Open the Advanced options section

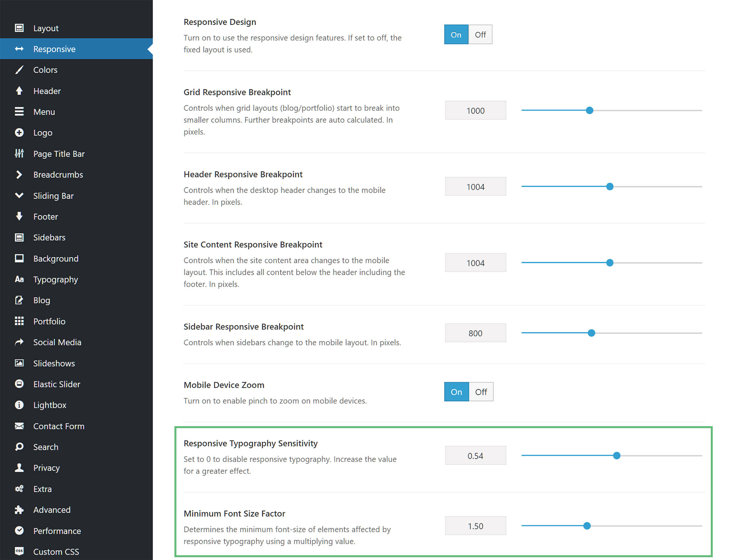[76, 510]
